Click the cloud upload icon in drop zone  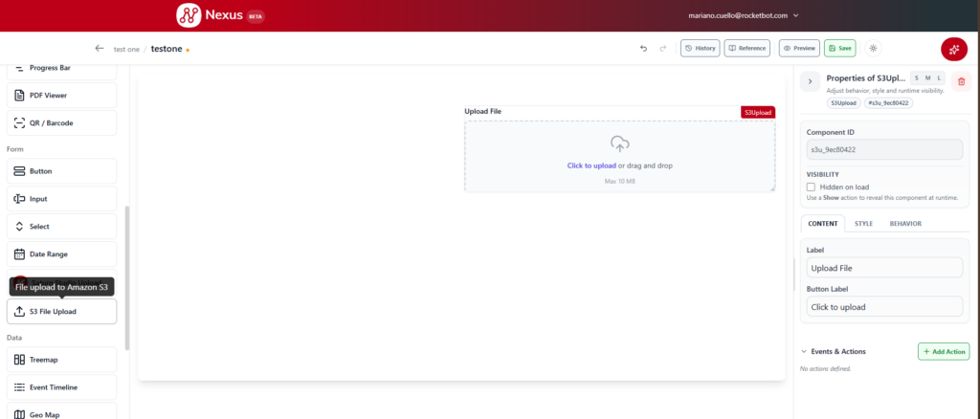coord(619,144)
